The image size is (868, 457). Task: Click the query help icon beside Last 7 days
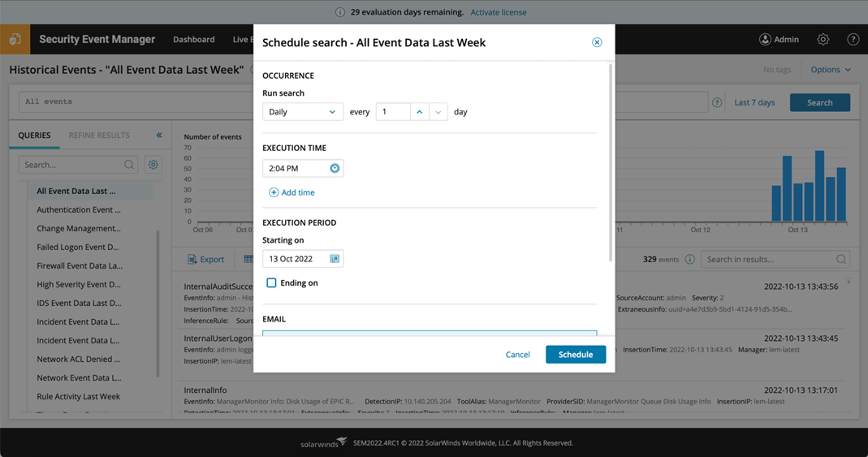(717, 102)
